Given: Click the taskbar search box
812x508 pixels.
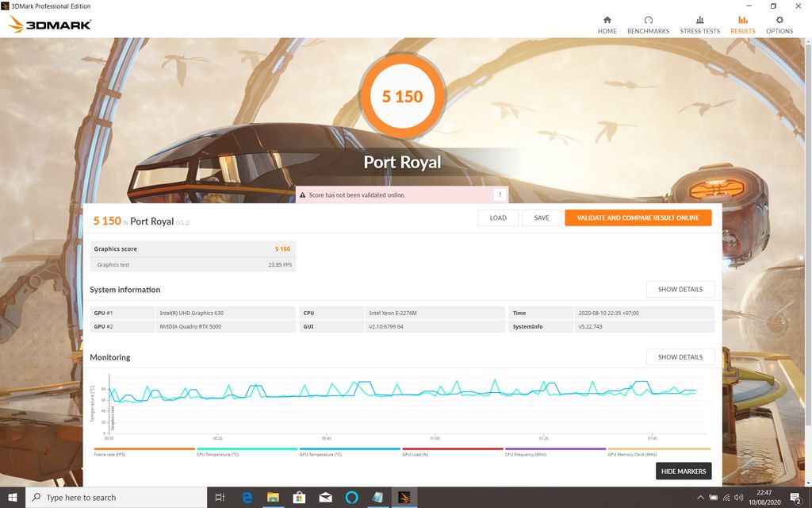Looking at the screenshot, I should 116,498.
